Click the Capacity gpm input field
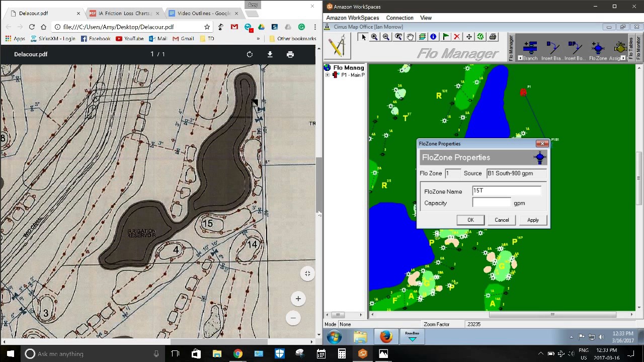This screenshot has width=644, height=362. [492, 203]
